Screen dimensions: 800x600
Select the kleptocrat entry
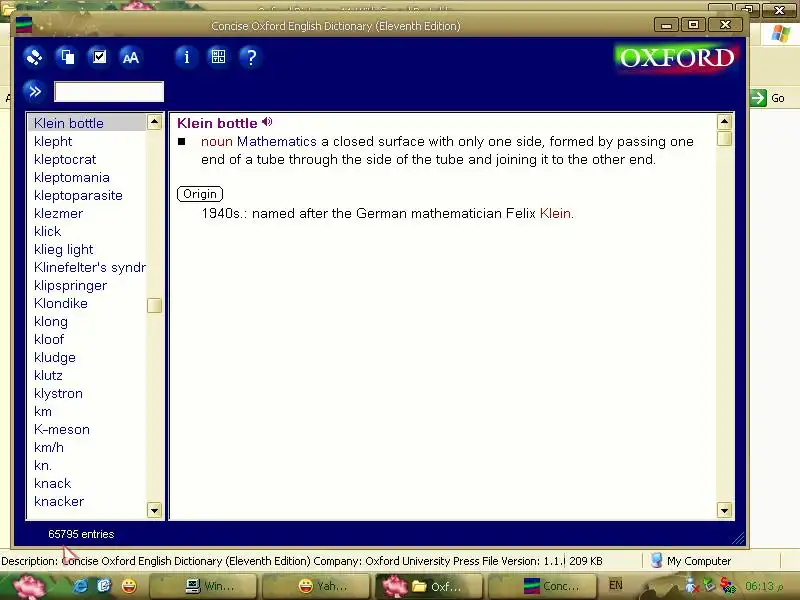click(x=65, y=159)
